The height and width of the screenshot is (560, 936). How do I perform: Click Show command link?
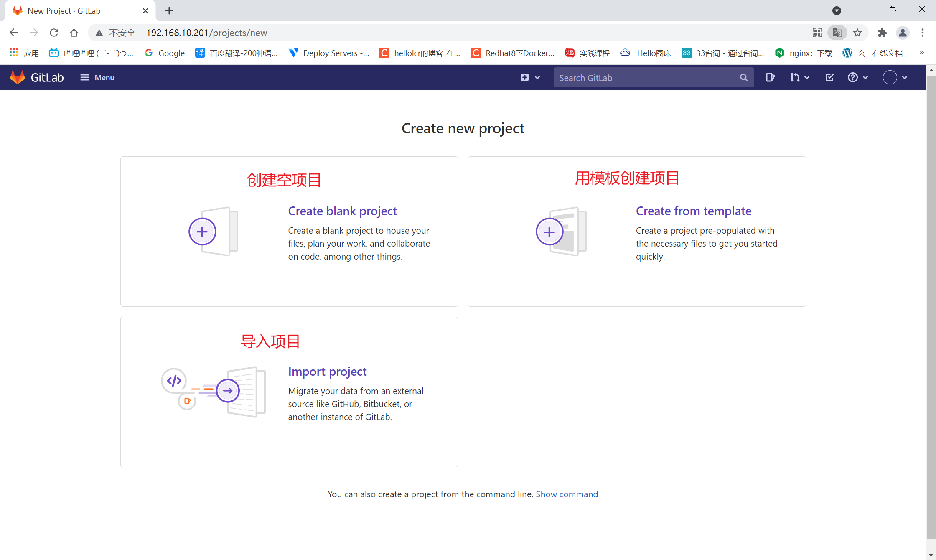pyautogui.click(x=567, y=494)
